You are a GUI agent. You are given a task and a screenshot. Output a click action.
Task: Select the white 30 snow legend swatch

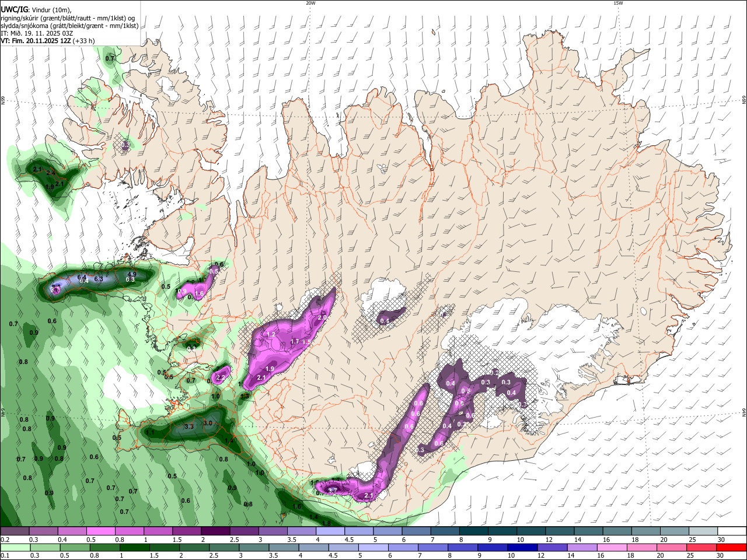pyautogui.click(x=732, y=531)
